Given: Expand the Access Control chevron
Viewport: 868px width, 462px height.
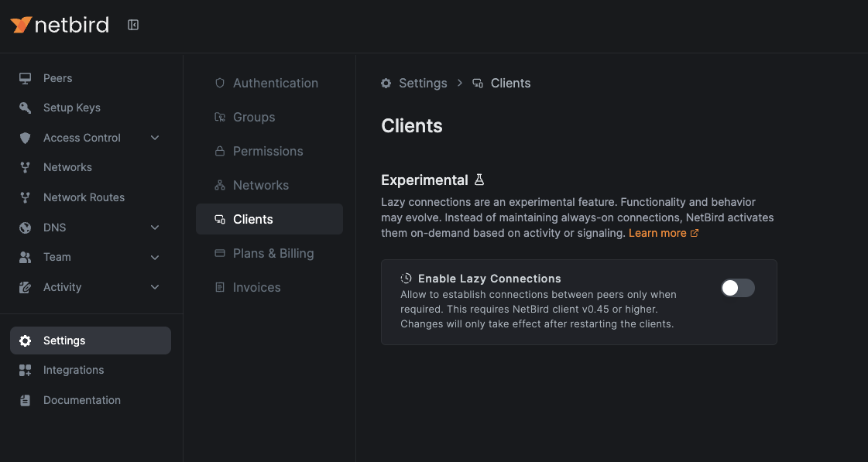Looking at the screenshot, I should pyautogui.click(x=155, y=138).
